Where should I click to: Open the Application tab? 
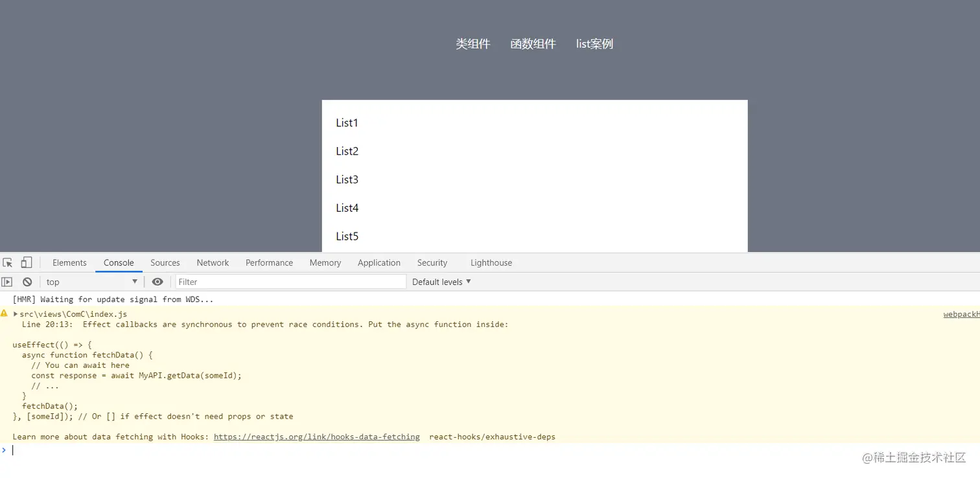pyautogui.click(x=379, y=262)
